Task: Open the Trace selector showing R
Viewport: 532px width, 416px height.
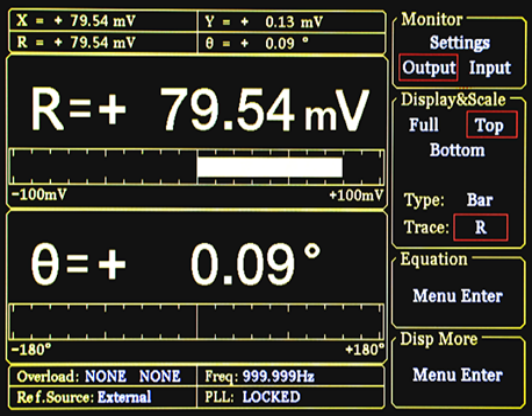Action: 481,227
